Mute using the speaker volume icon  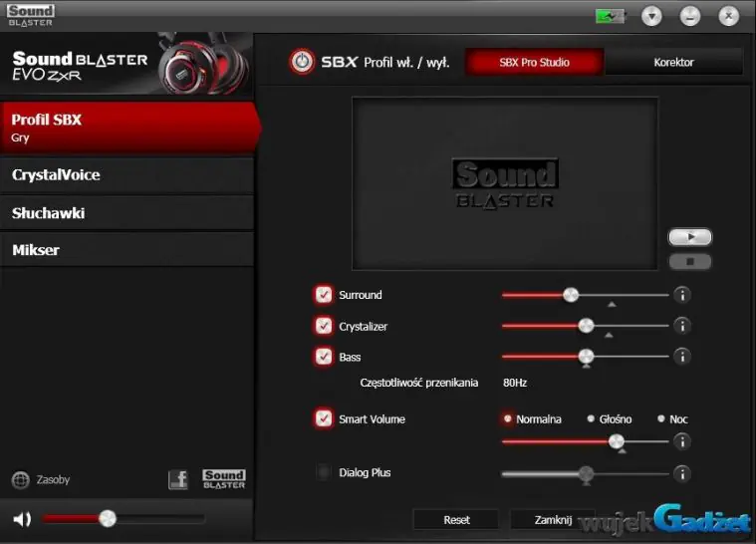pyautogui.click(x=22, y=519)
